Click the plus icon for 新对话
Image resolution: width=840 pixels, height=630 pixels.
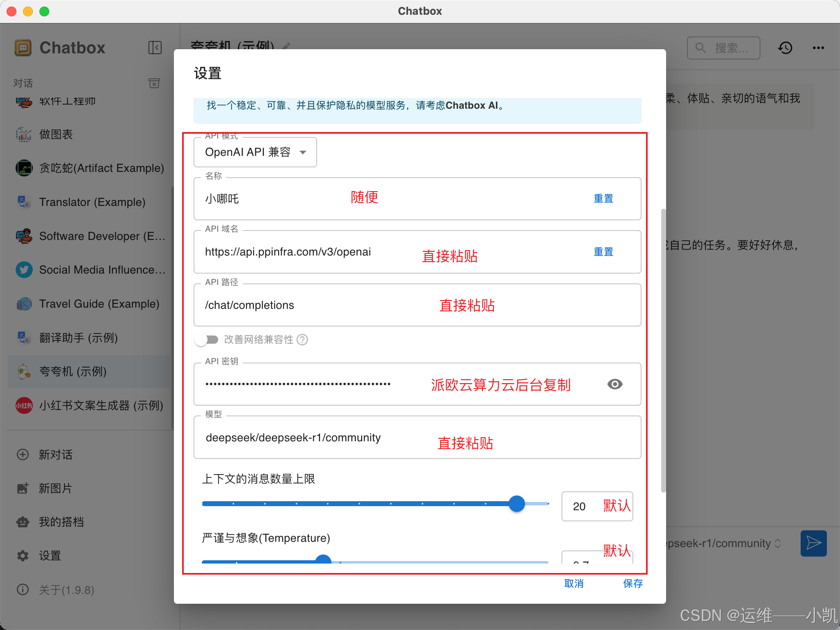23,454
